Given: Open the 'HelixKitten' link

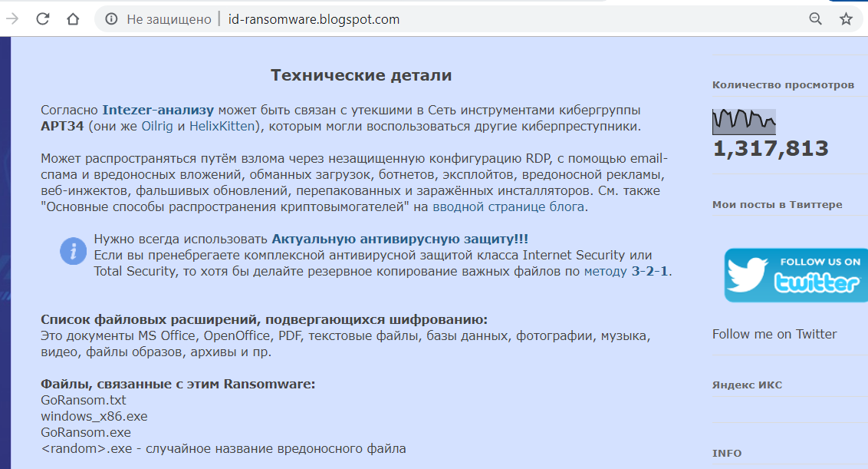Looking at the screenshot, I should [222, 127].
